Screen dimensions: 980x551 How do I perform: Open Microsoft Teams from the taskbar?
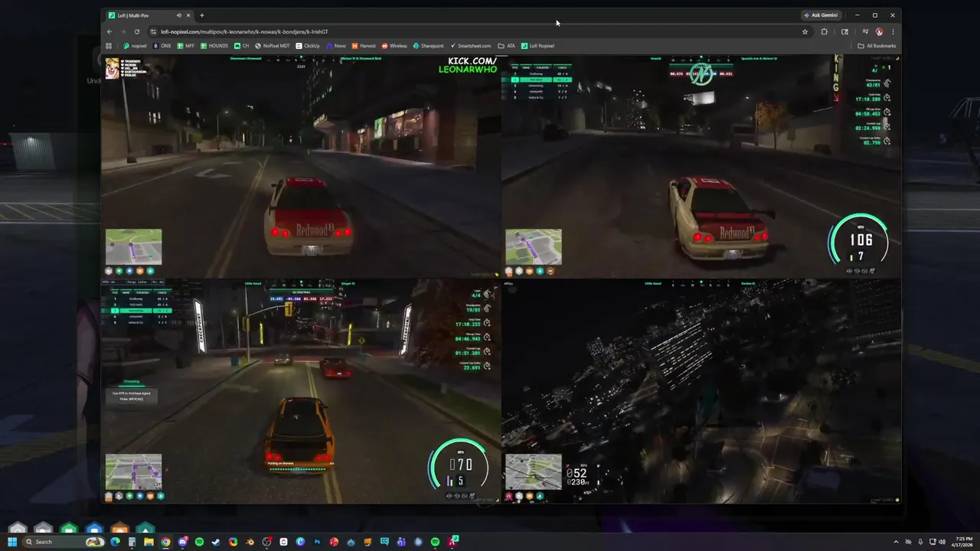[x=401, y=542]
